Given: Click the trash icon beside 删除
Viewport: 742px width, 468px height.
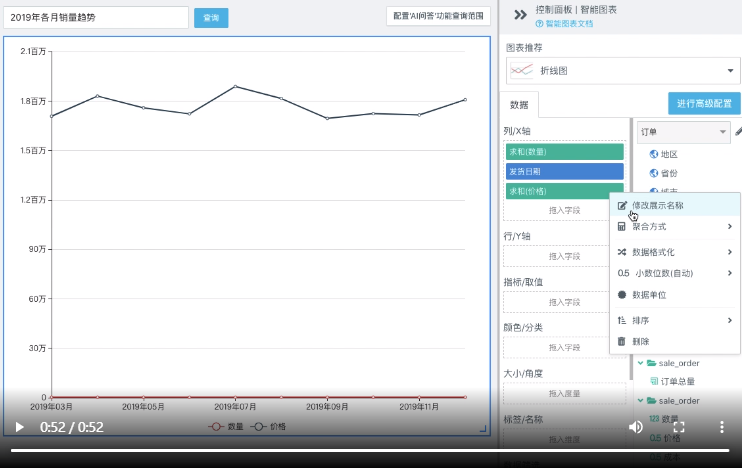Looking at the screenshot, I should tap(622, 341).
